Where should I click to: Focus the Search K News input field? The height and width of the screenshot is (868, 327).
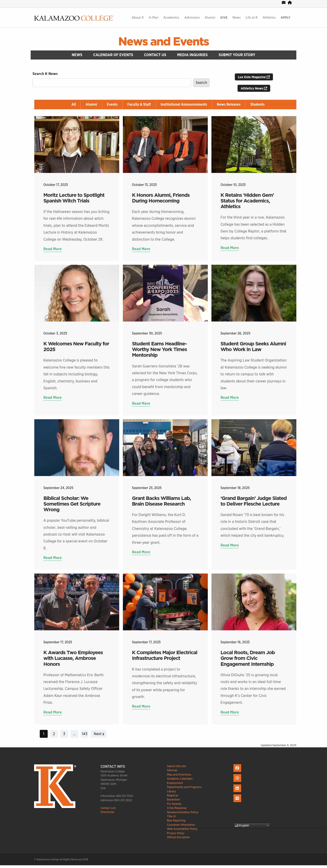[x=111, y=82]
